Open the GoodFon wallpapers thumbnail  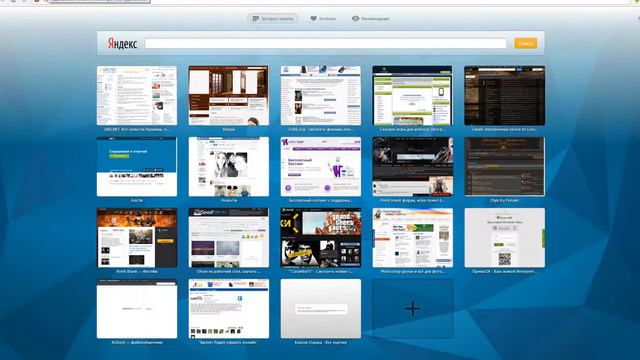pos(229,238)
